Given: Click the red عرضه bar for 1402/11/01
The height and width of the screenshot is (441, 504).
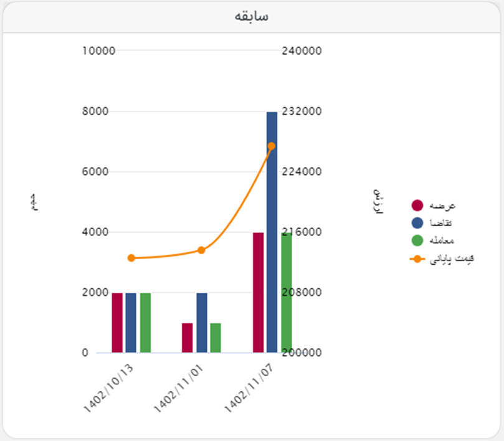Looking at the screenshot, I should coord(187,338).
